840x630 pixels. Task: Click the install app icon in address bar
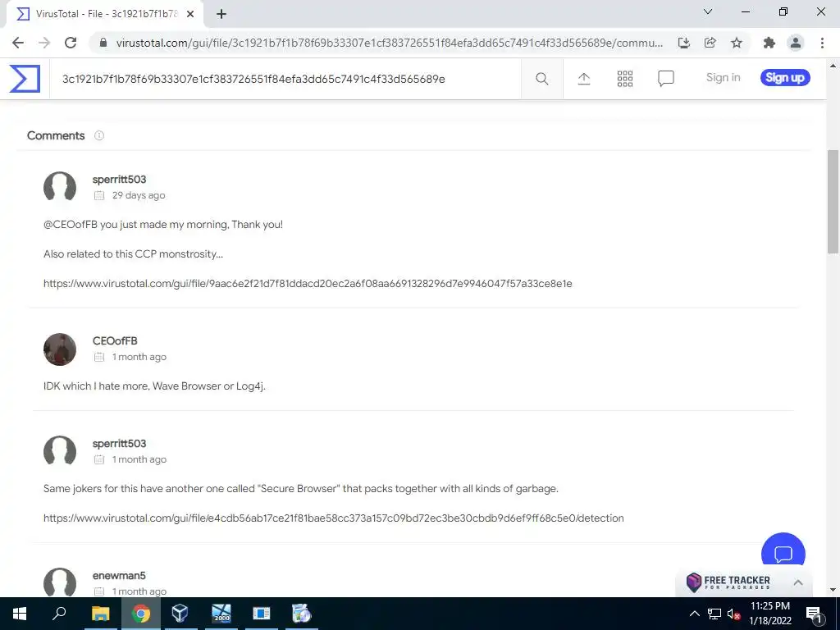[x=683, y=43]
